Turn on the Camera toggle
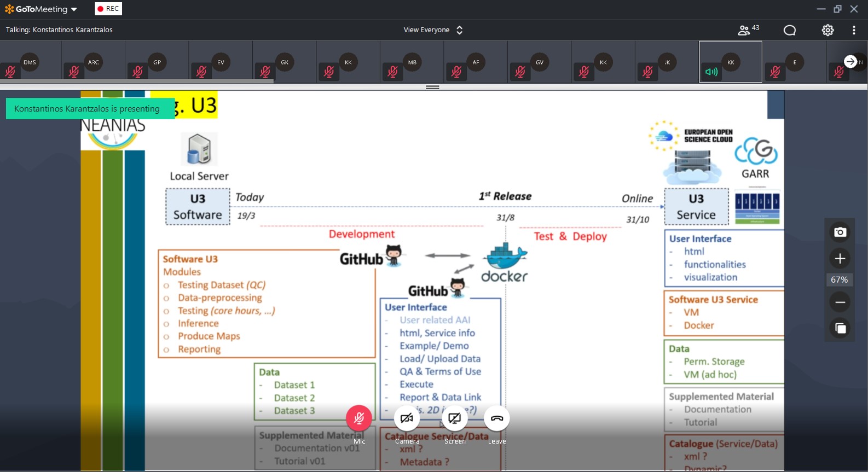 (407, 418)
